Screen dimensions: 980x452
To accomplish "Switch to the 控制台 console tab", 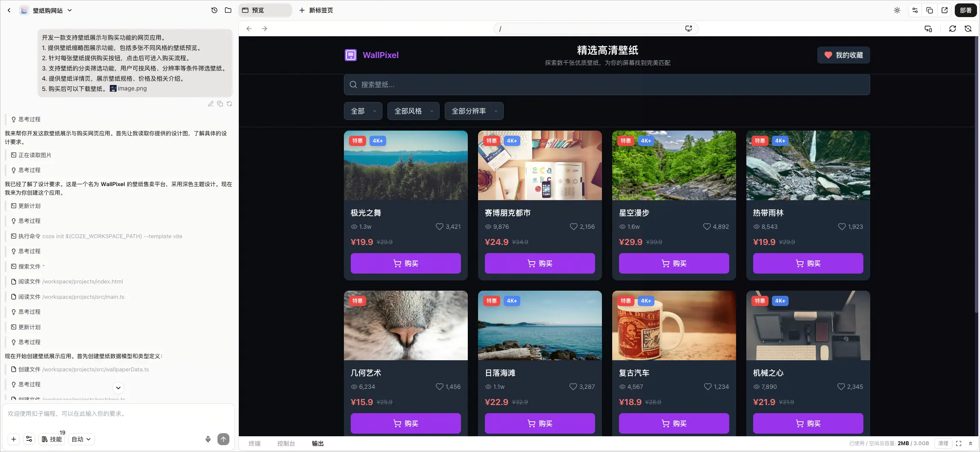I will (286, 443).
